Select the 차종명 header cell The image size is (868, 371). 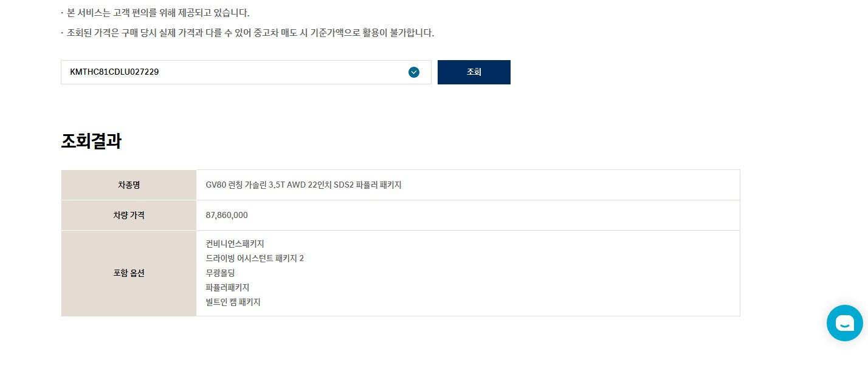(x=129, y=185)
